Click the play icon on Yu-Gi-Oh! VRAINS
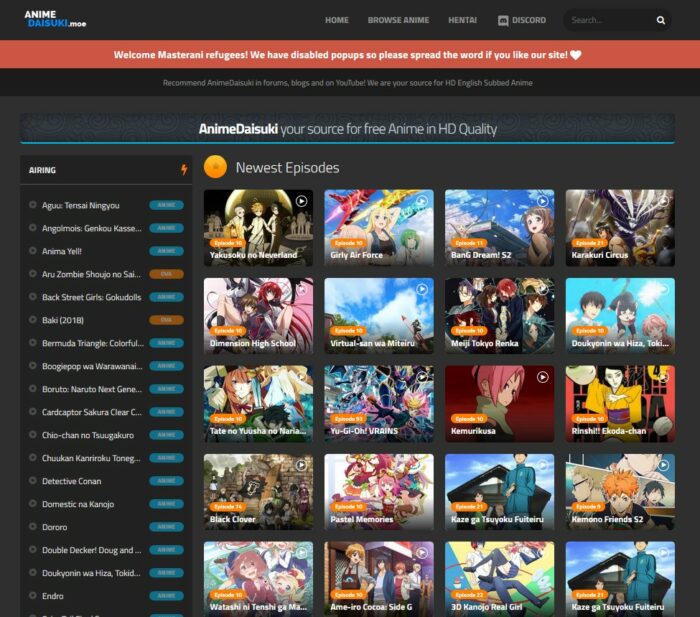 tap(422, 377)
